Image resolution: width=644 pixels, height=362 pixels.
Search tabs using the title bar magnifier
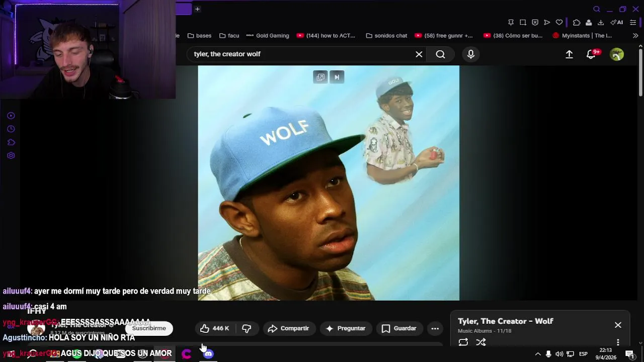pos(597,9)
